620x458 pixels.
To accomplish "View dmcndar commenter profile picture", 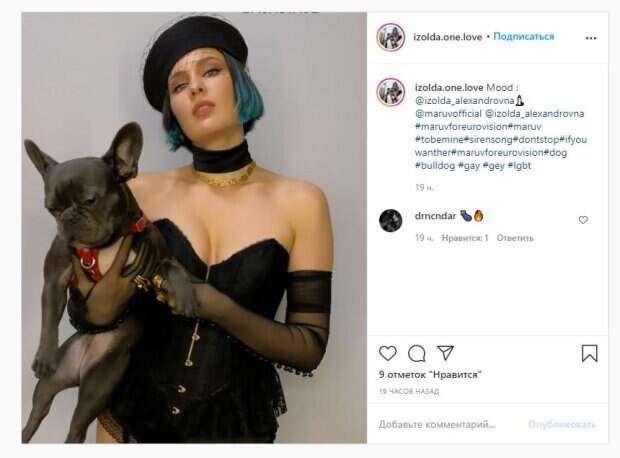I will coord(391,220).
